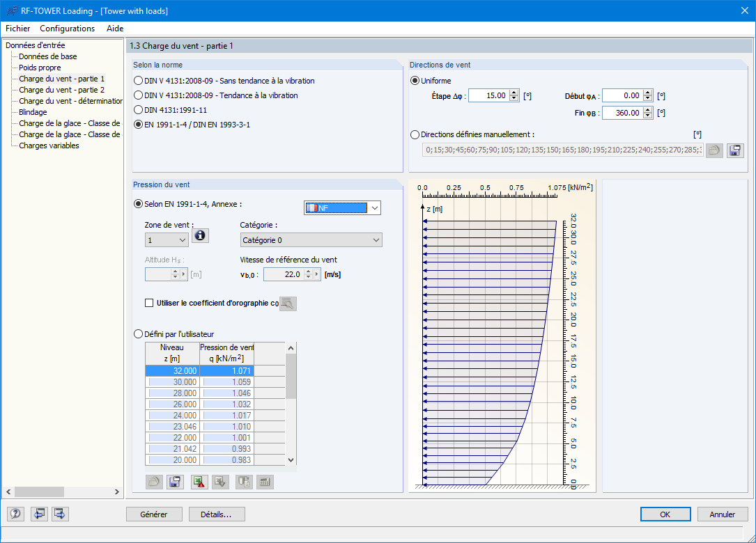Click the open folder icon below the pressure table

pos(154,482)
